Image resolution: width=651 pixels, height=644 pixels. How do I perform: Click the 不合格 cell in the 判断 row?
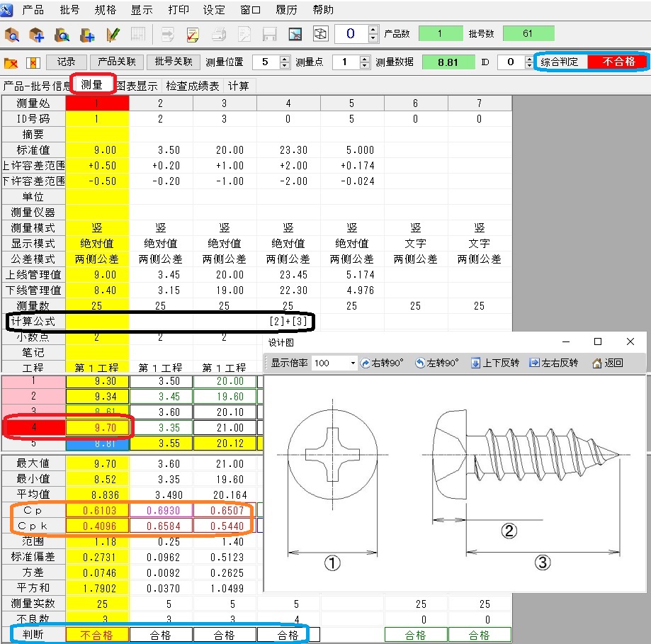click(97, 635)
